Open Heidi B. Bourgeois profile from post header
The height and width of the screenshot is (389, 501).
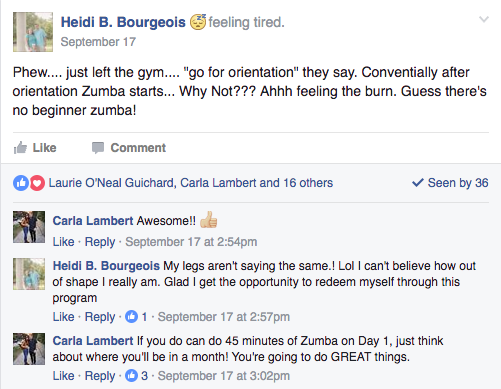pyautogui.click(x=123, y=22)
